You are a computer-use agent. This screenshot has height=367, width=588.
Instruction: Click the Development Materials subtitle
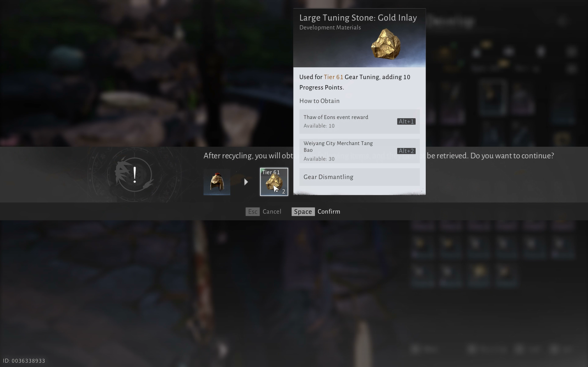(x=330, y=28)
